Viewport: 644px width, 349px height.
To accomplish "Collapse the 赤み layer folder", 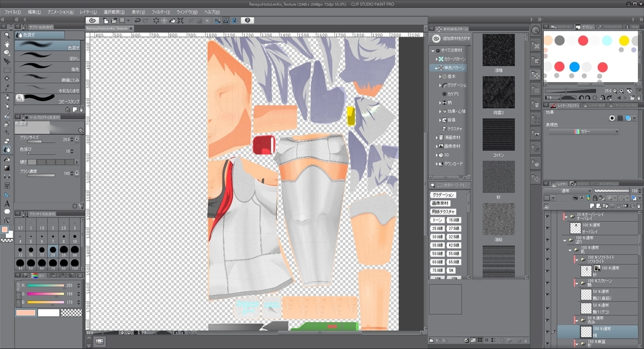I will (x=577, y=320).
